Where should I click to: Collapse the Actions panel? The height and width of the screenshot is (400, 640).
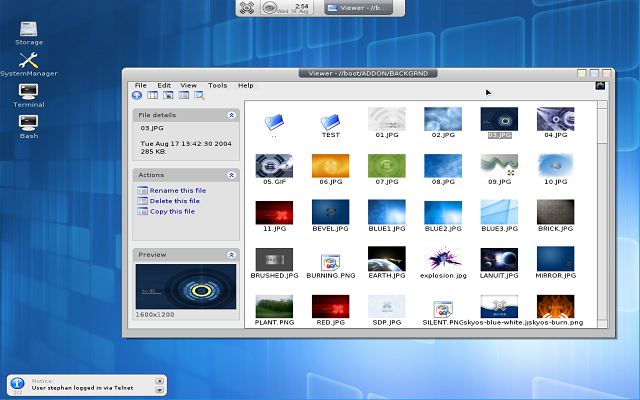click(231, 175)
